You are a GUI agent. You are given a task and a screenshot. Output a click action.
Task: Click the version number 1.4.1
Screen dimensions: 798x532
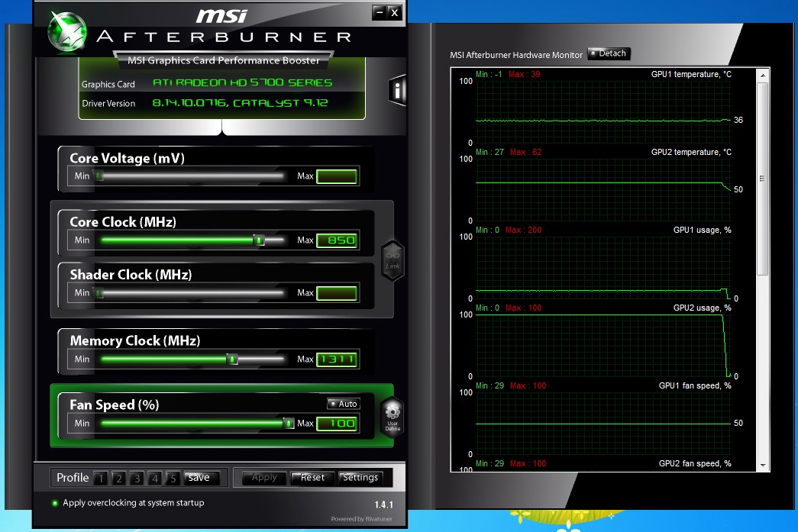pyautogui.click(x=384, y=505)
